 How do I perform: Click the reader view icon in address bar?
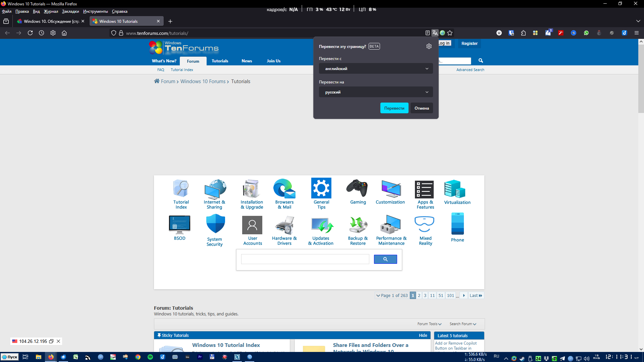coord(427,33)
